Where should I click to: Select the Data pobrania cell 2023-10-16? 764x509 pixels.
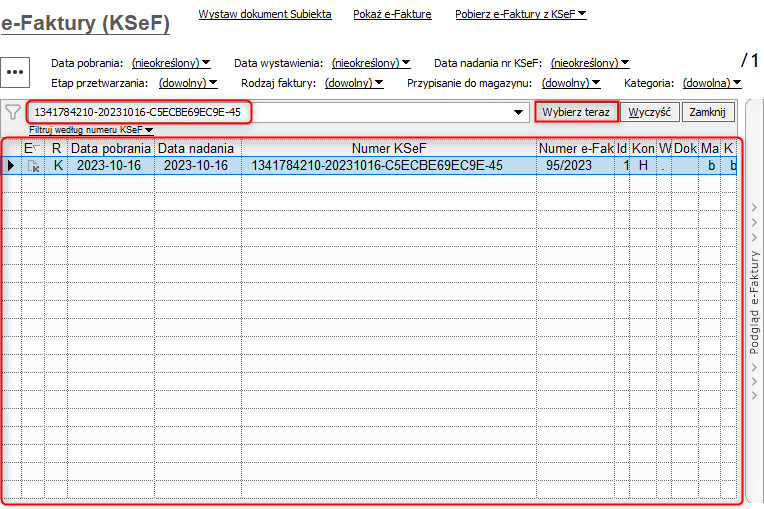[109, 166]
